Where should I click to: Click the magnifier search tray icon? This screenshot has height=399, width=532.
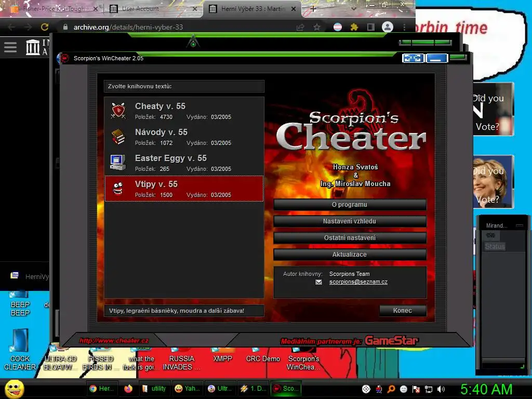click(x=391, y=389)
